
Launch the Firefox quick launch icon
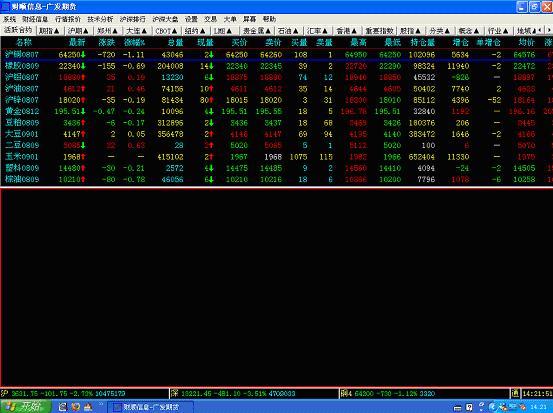pos(75,407)
